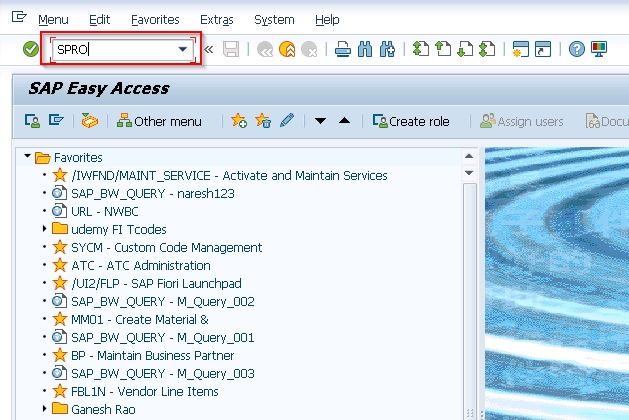Click the Favorites folder label
This screenshot has height=420, width=629.
tap(78, 158)
